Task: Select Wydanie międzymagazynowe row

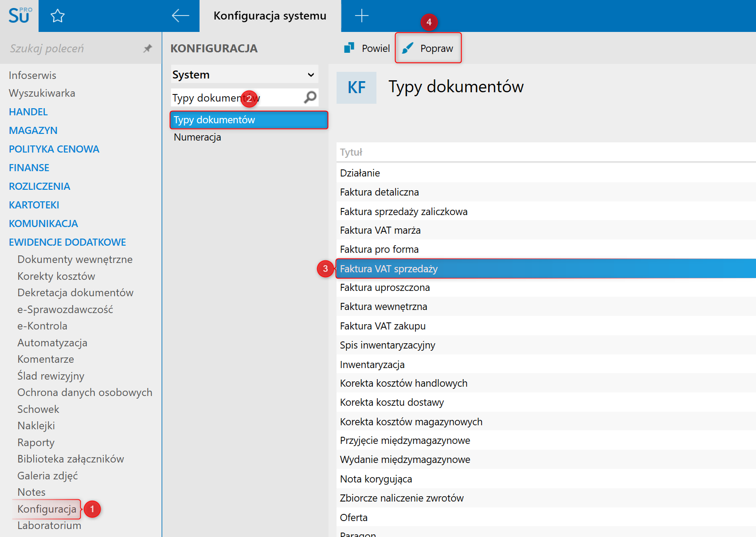Action: pos(546,459)
